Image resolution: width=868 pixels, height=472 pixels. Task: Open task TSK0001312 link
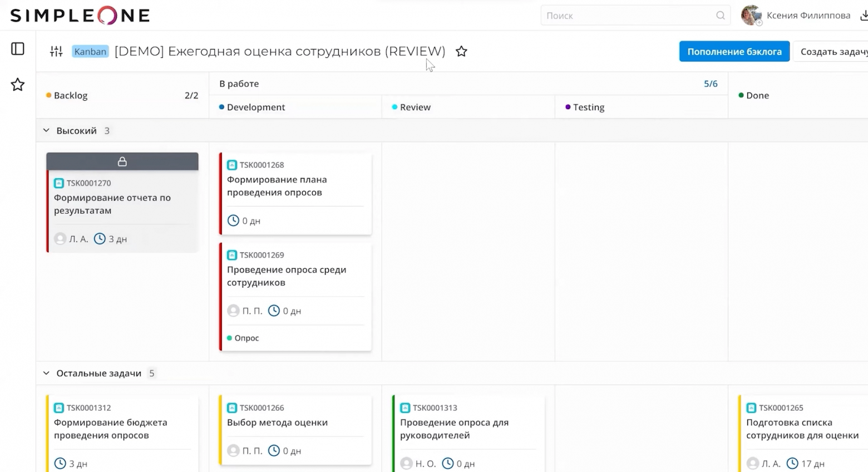pyautogui.click(x=88, y=407)
